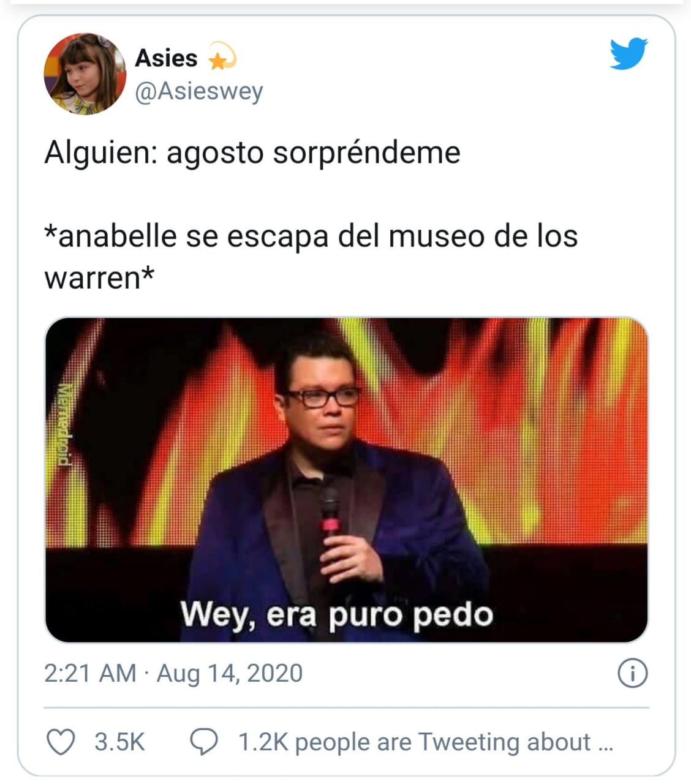Click the ellipsis after Tweeting about

point(604,745)
